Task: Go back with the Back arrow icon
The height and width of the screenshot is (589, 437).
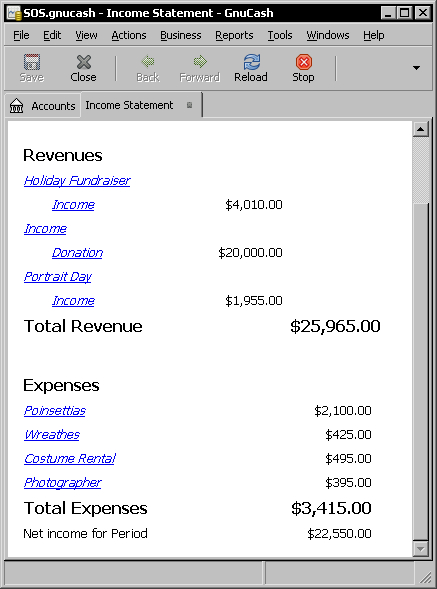Action: pos(148,62)
